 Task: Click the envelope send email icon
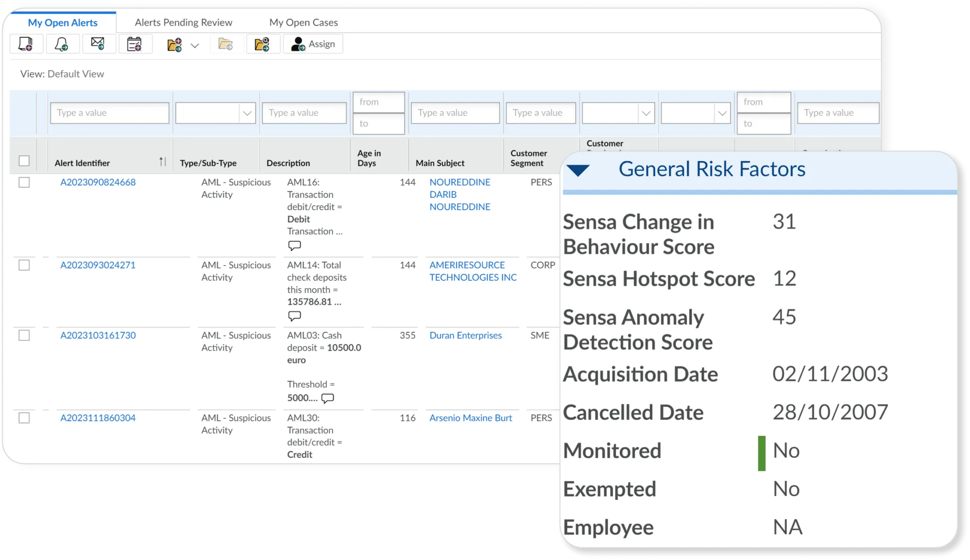[x=98, y=44]
